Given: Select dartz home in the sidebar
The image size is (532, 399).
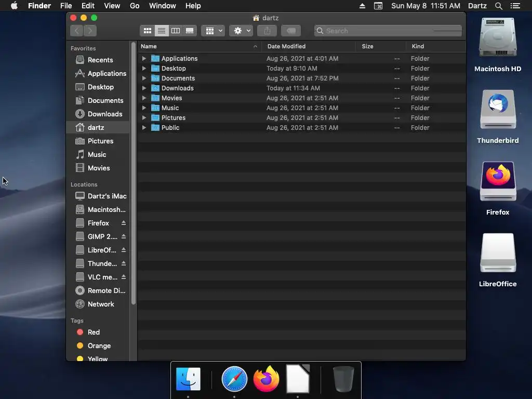Looking at the screenshot, I should pyautogui.click(x=98, y=128).
